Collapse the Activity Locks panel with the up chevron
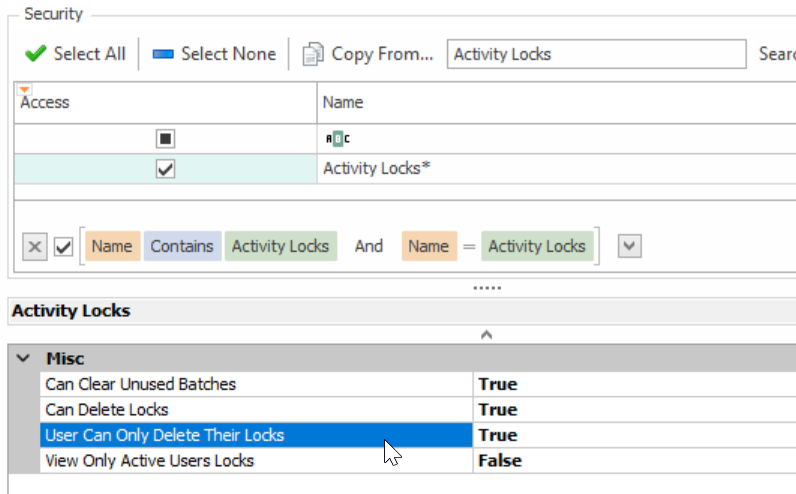Viewport: 796px width, 494px height. [x=486, y=335]
